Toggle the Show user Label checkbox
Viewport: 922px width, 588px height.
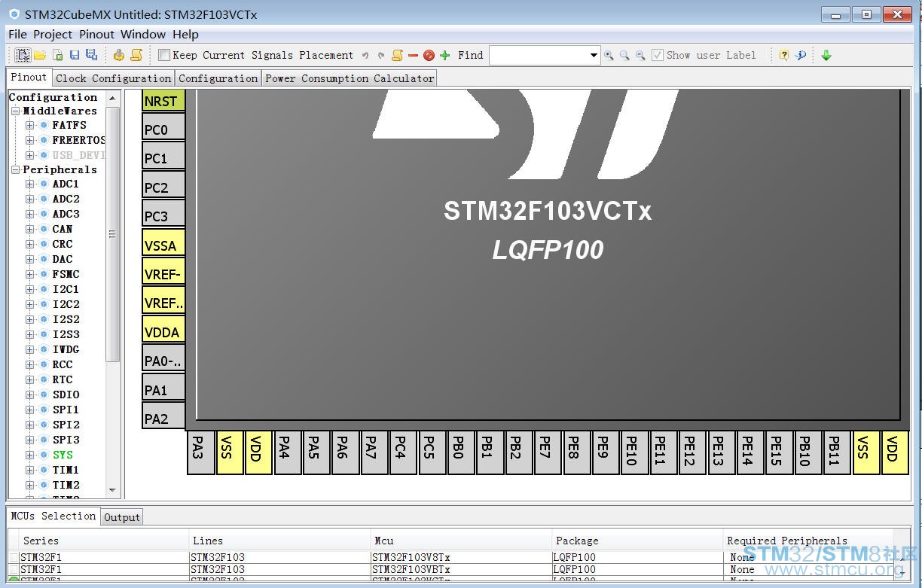(x=658, y=55)
